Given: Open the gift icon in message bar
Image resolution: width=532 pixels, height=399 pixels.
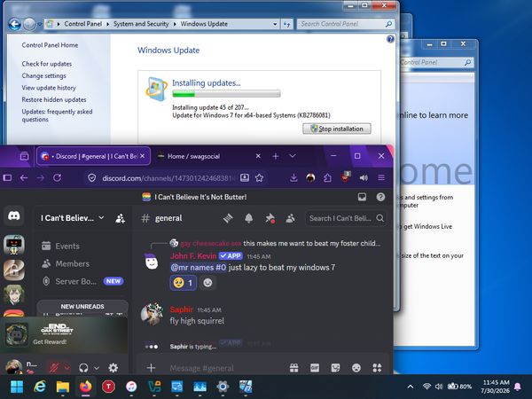Looking at the screenshot, I should pyautogui.click(x=294, y=368).
